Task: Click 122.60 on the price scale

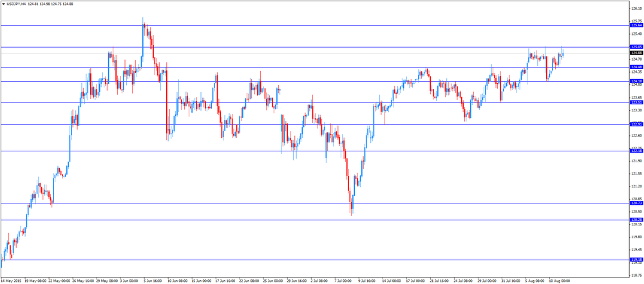Action: pyautogui.click(x=637, y=136)
